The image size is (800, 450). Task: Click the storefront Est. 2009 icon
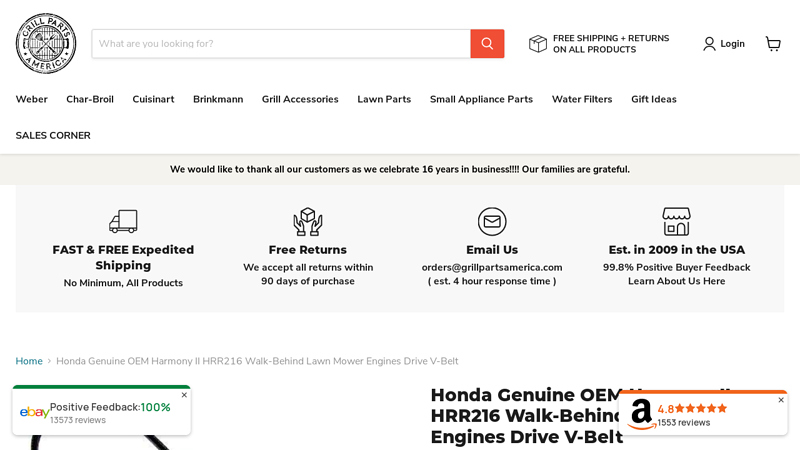tap(677, 221)
